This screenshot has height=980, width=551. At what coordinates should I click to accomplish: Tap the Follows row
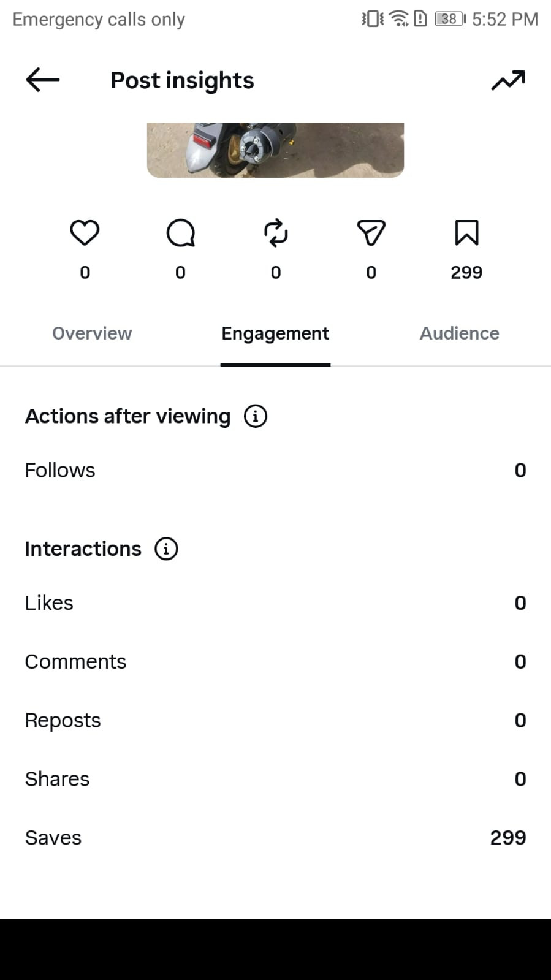tap(275, 470)
